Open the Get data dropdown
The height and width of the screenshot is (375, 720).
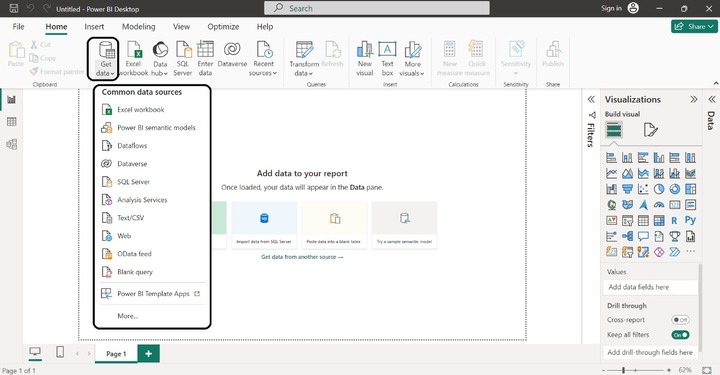(106, 58)
